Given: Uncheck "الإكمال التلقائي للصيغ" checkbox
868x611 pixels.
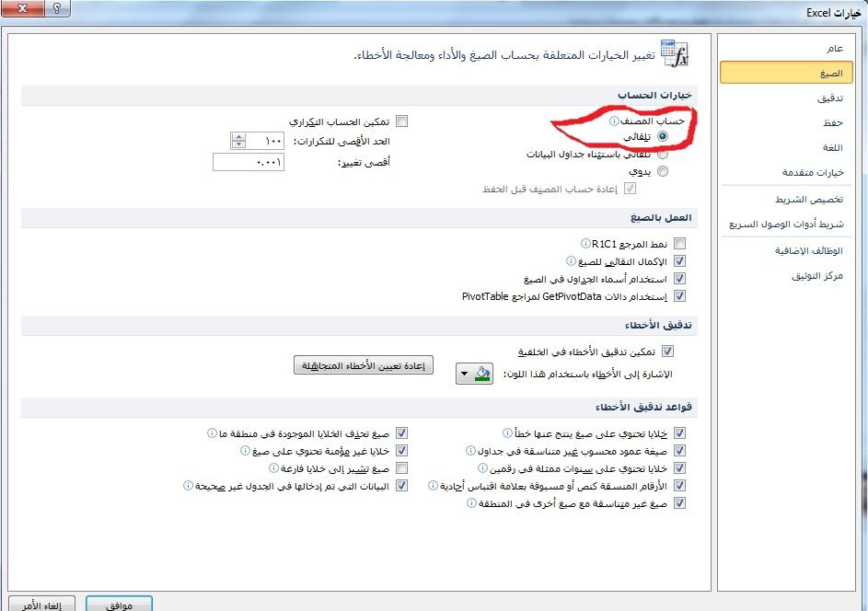Looking at the screenshot, I should click(680, 260).
